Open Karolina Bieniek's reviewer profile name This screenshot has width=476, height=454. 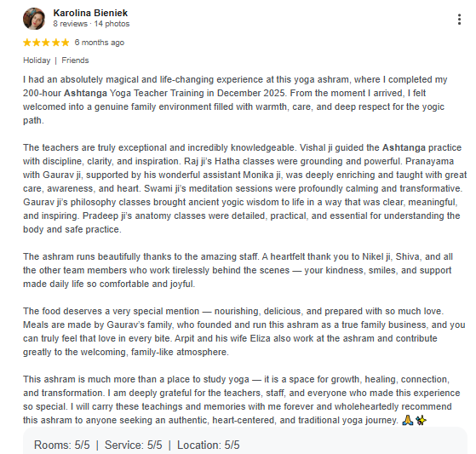[x=90, y=13]
